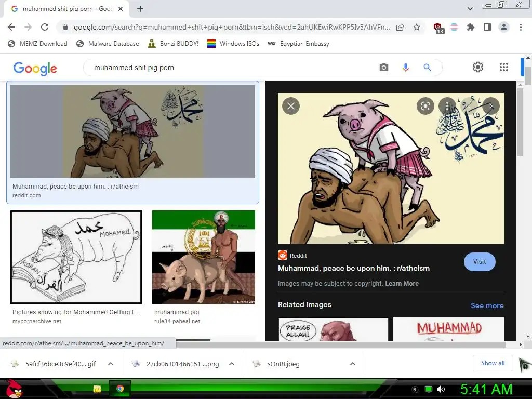Close the current Google search tab

coord(121,9)
